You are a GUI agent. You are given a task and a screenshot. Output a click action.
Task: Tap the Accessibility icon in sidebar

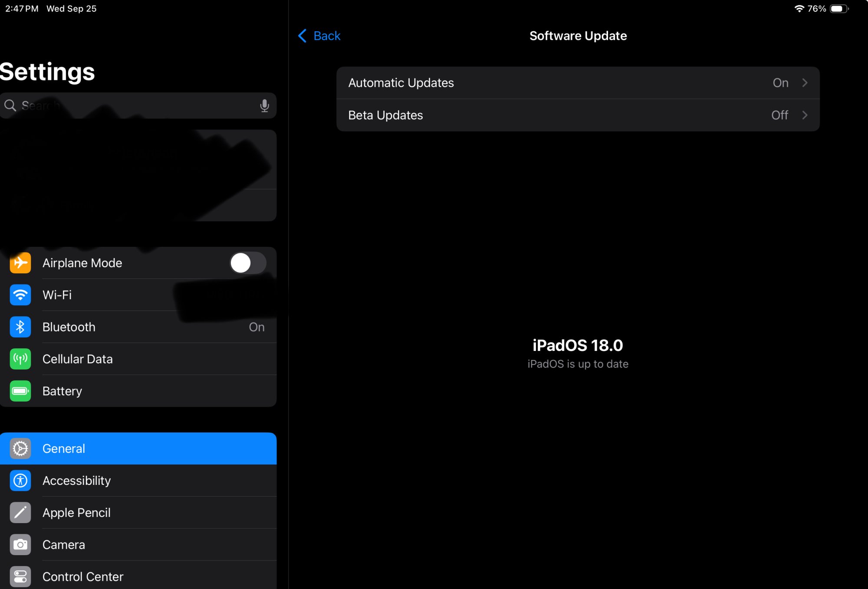point(20,481)
